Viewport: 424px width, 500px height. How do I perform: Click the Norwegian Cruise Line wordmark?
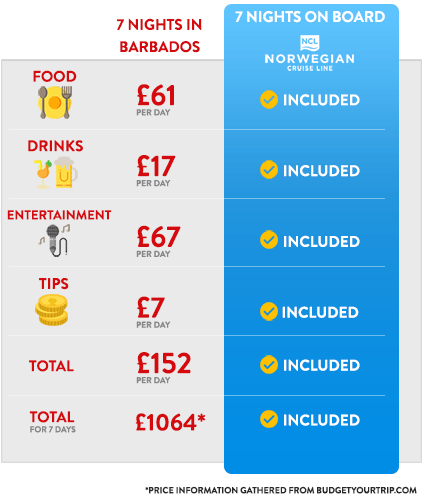pyautogui.click(x=310, y=62)
